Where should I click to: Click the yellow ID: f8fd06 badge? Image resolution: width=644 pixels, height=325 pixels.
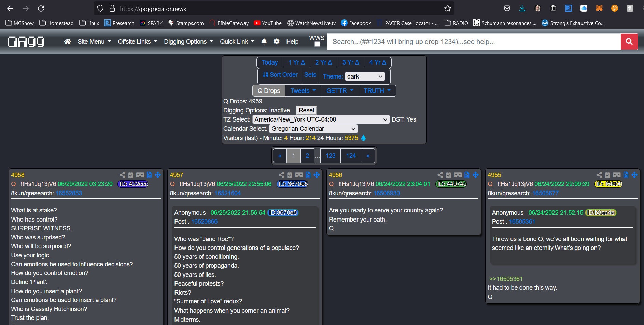click(609, 184)
